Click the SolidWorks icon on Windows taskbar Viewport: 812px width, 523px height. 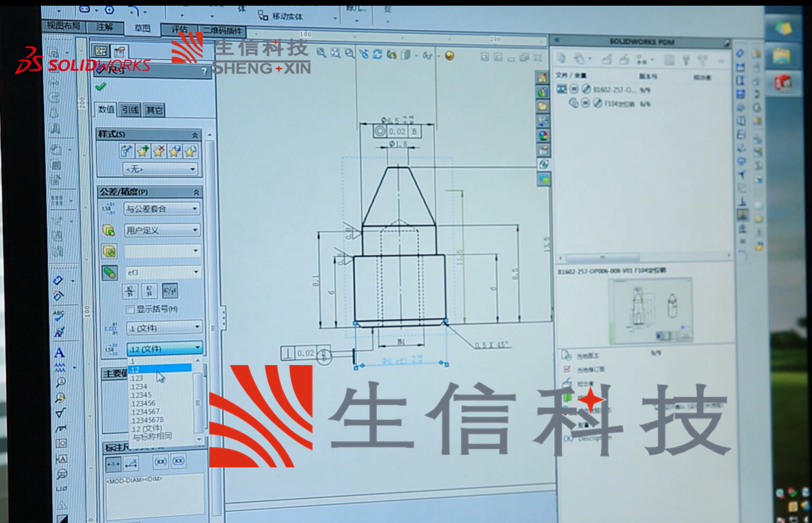tap(783, 83)
